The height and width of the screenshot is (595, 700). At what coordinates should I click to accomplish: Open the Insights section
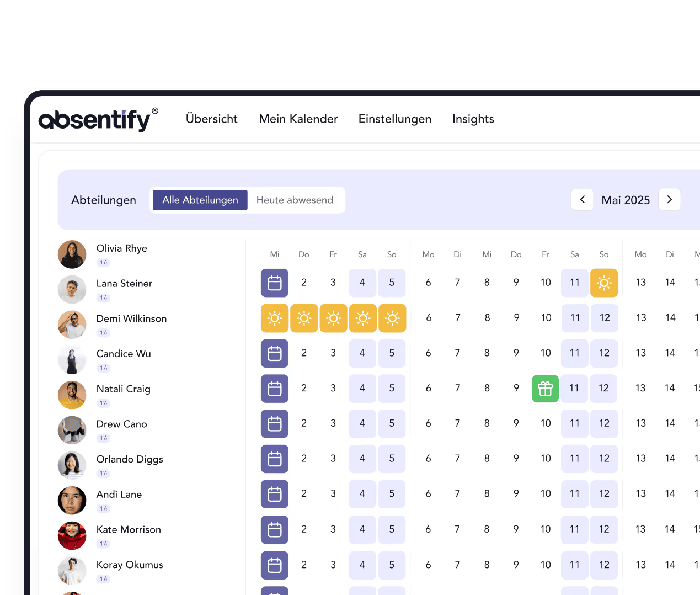pos(473,119)
